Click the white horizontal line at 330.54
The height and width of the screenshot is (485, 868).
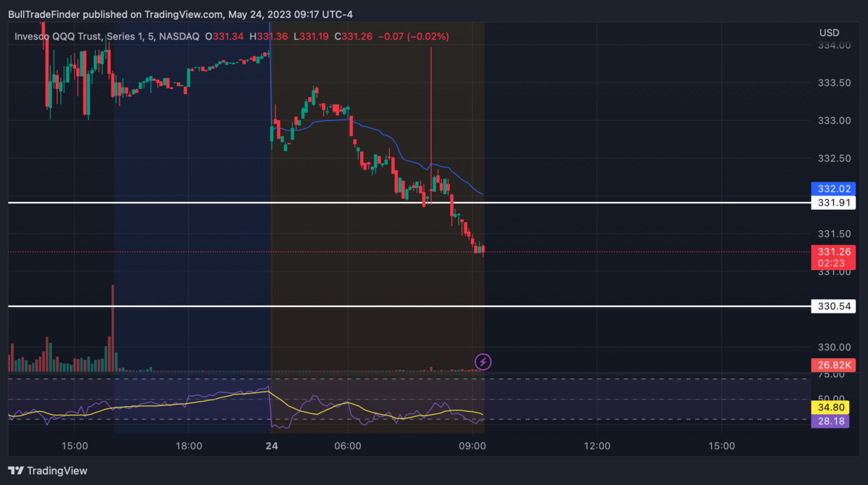tap(409, 306)
